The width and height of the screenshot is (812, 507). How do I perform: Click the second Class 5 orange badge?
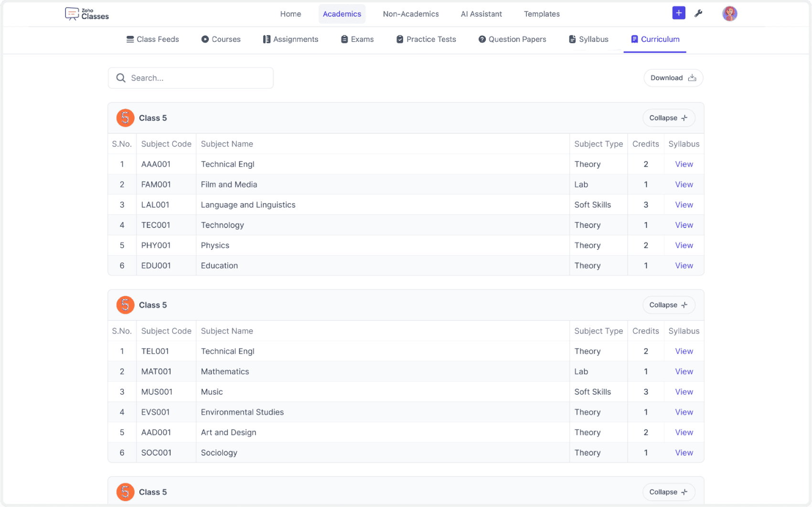click(125, 305)
